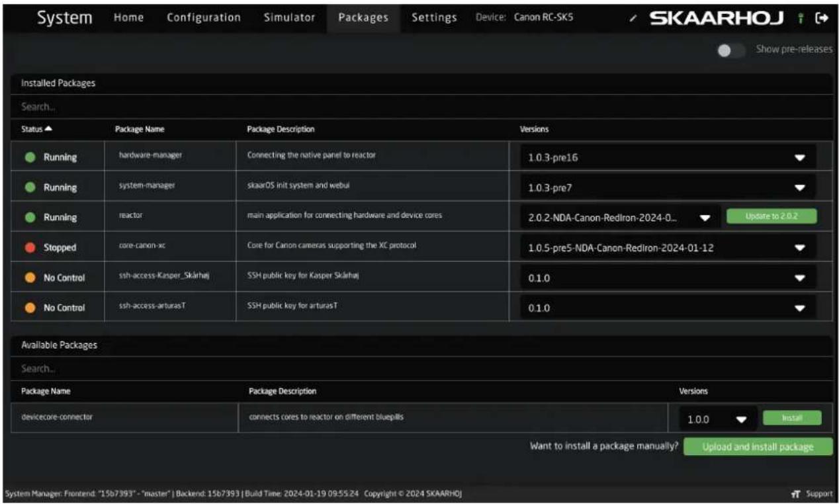The width and height of the screenshot is (839, 504).
Task: Select the Packages tab
Action: coord(363,18)
